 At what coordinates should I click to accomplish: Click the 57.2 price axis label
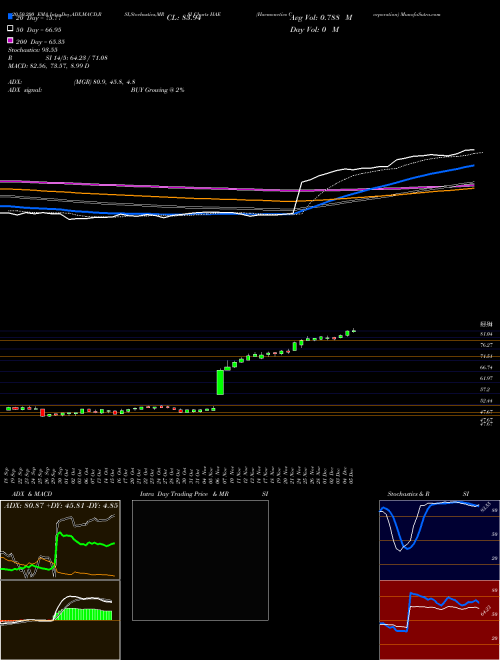tap(485, 390)
